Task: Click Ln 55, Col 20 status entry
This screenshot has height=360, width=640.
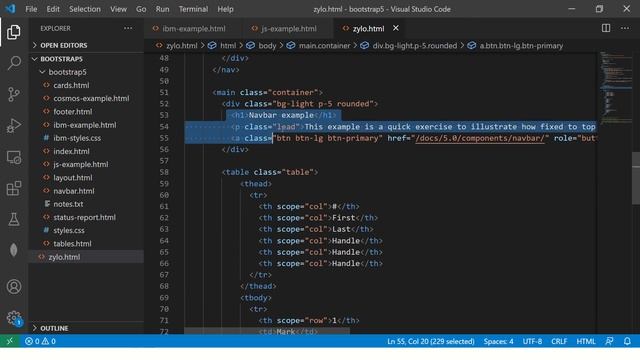Action: coord(431,341)
